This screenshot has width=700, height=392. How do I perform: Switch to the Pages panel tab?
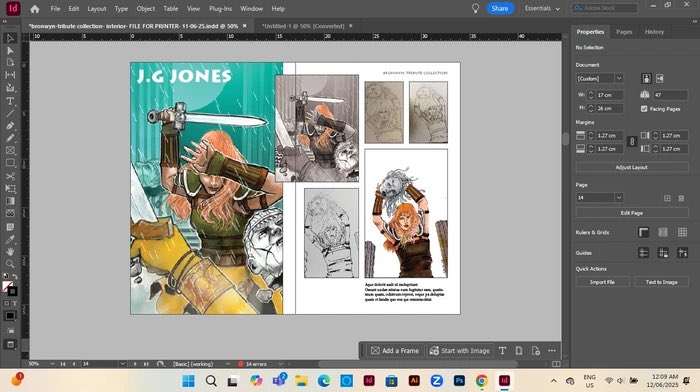click(624, 32)
